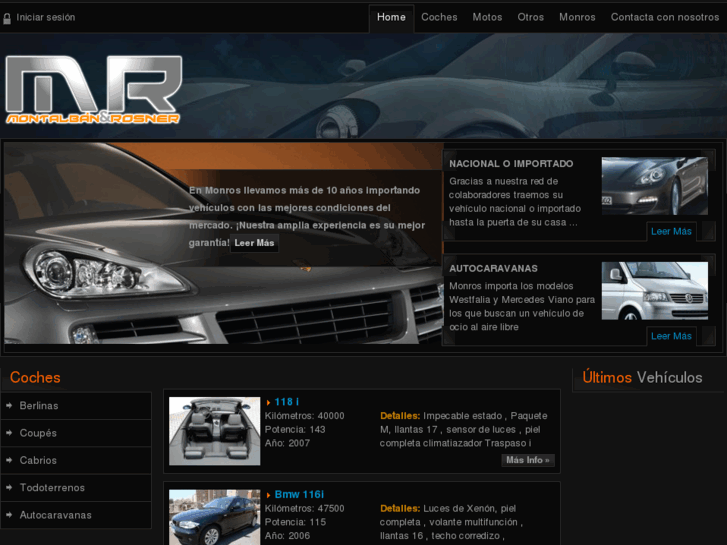This screenshot has height=545, width=727.
Task: Open Contacta con nosotros page
Action: [x=665, y=18]
